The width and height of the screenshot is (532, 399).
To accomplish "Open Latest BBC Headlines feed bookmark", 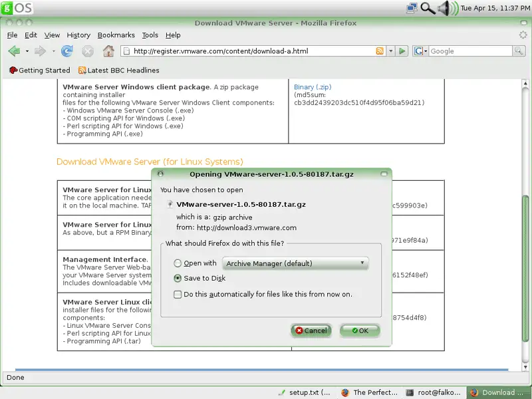I will (119, 70).
